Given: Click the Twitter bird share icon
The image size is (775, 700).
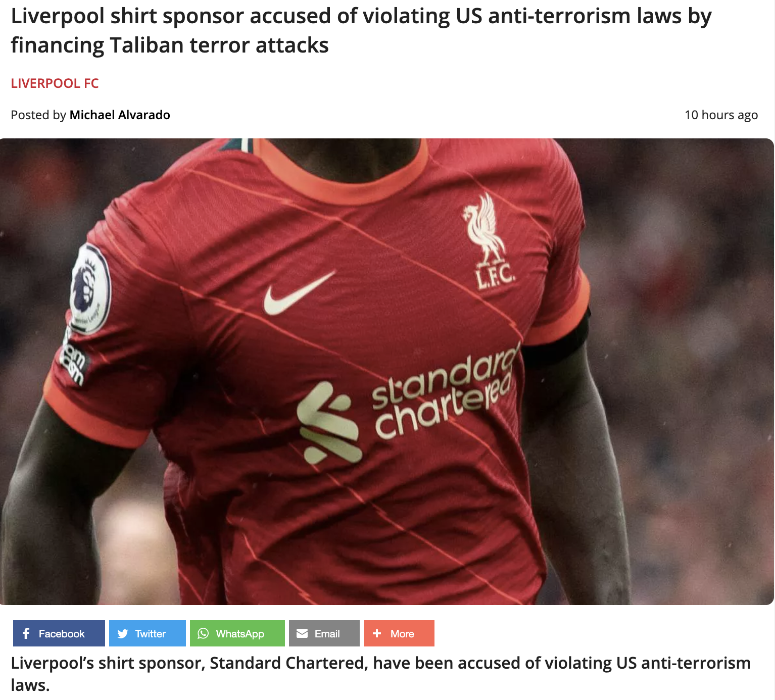Looking at the screenshot, I should pyautogui.click(x=123, y=633).
